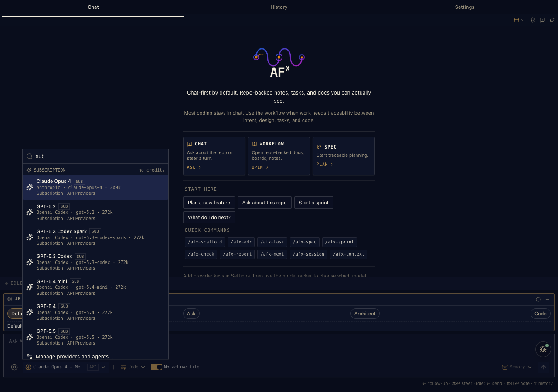Click the book icon on WORKFLOW card

255,144
